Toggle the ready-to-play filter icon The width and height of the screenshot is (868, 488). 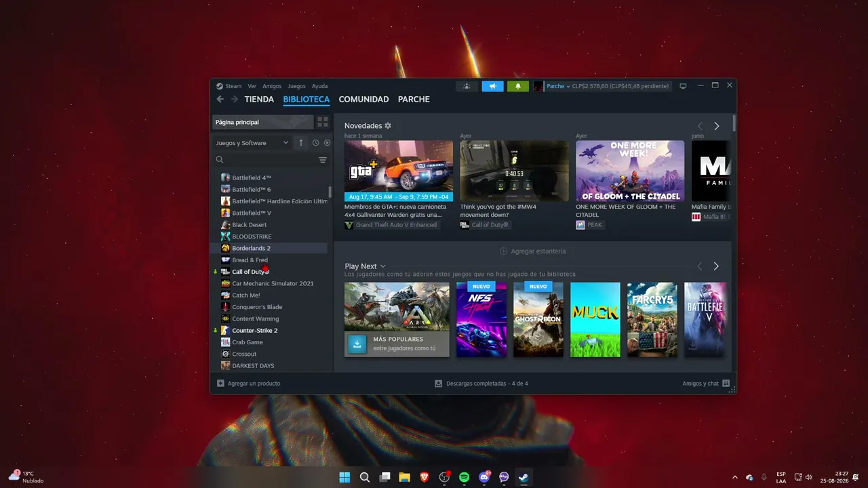327,143
